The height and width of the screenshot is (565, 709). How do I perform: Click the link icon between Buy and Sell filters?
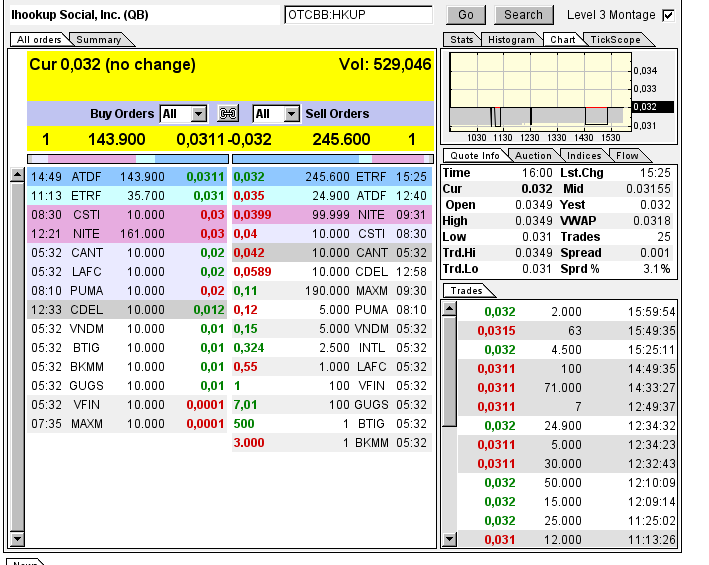pos(229,114)
